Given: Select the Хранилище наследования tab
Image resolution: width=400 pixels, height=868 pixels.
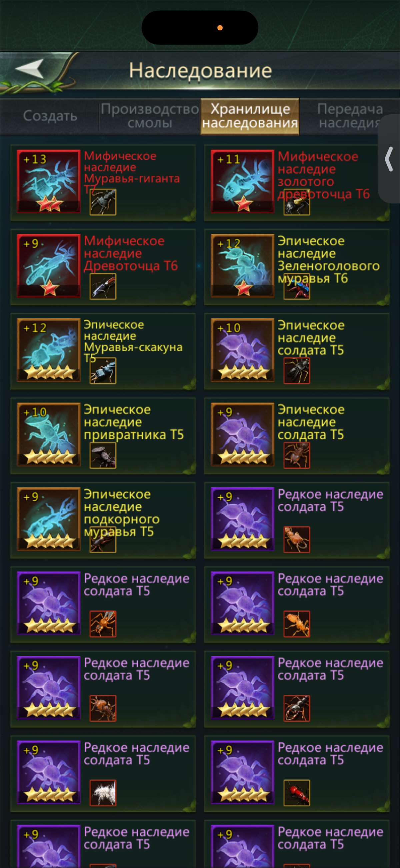Looking at the screenshot, I should pos(250,116).
